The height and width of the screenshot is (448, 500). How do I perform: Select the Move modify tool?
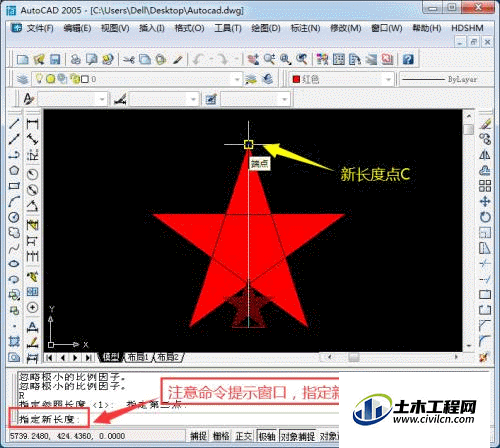point(485,201)
